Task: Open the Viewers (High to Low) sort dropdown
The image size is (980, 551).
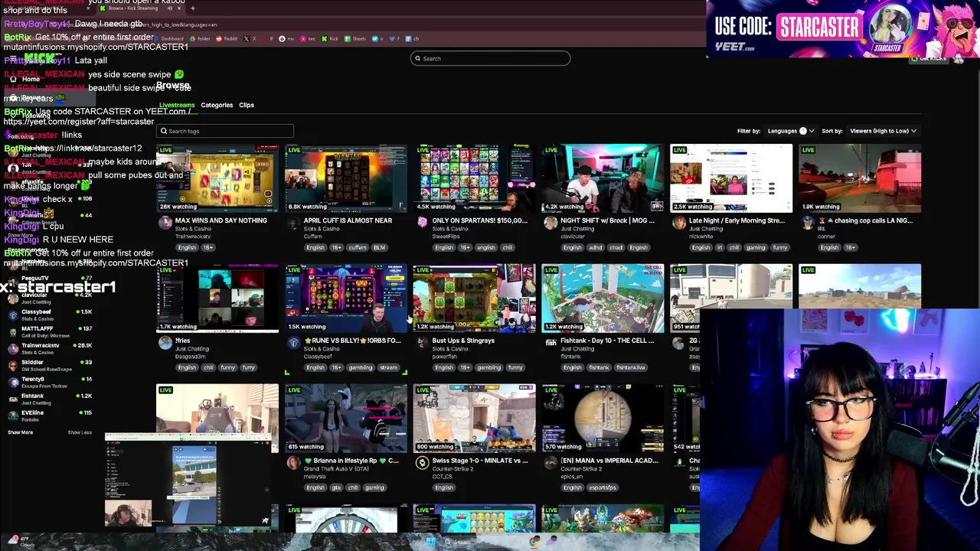Action: pos(883,131)
